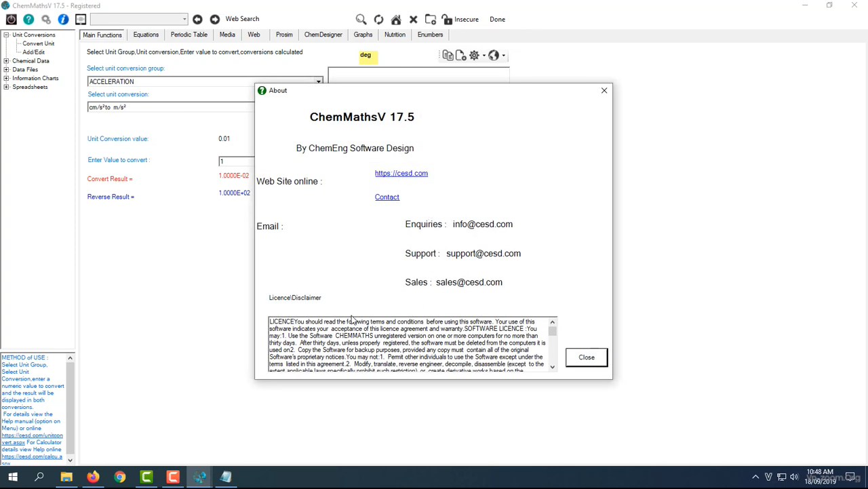This screenshot has width=868, height=489.
Task: Go to home page with the house icon
Action: (396, 19)
